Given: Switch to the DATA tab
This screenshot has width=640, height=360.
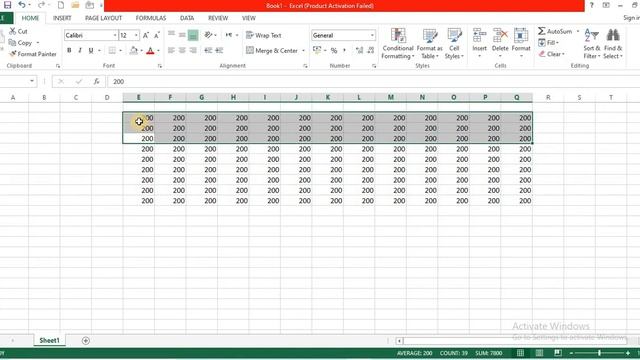Looking at the screenshot, I should 187,18.
